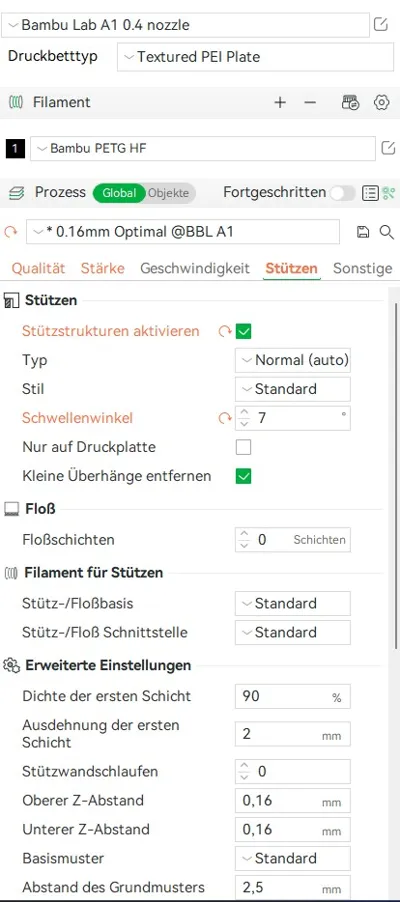Viewport: 400px width, 902px height.
Task: Select the Objekte process mode
Action: click(x=168, y=193)
